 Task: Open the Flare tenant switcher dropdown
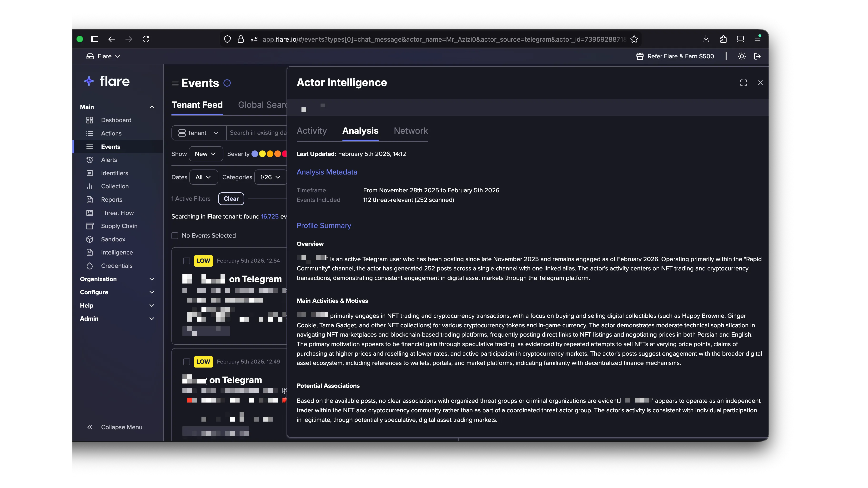click(104, 56)
